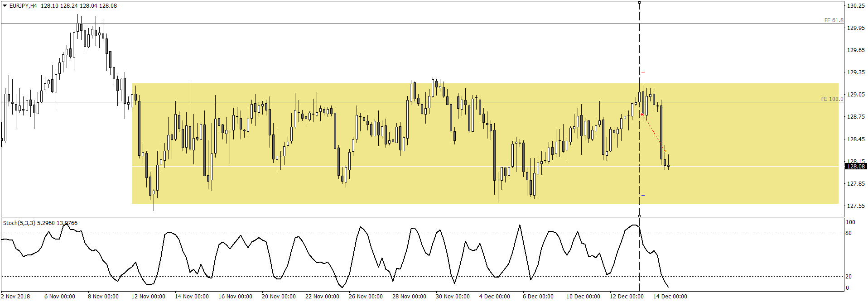
Task: Click the 128.45 price scale label
Action: pos(856,139)
